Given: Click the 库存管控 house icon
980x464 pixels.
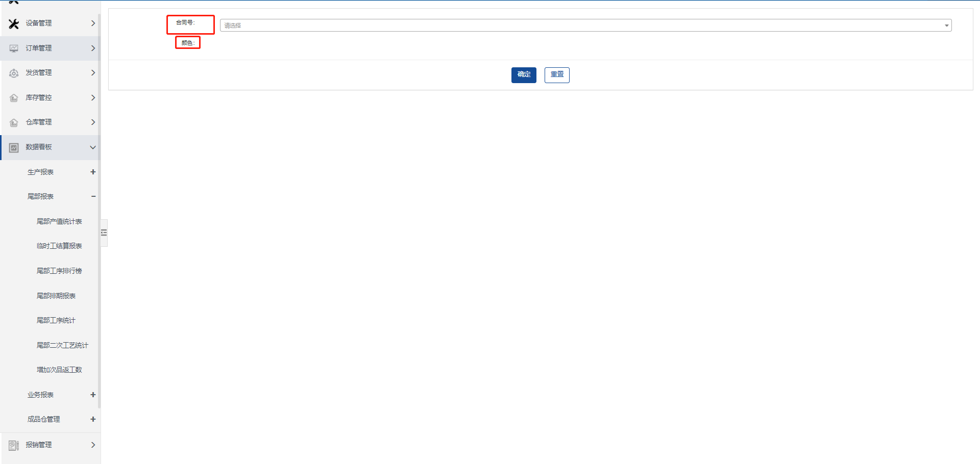Looking at the screenshot, I should tap(14, 98).
